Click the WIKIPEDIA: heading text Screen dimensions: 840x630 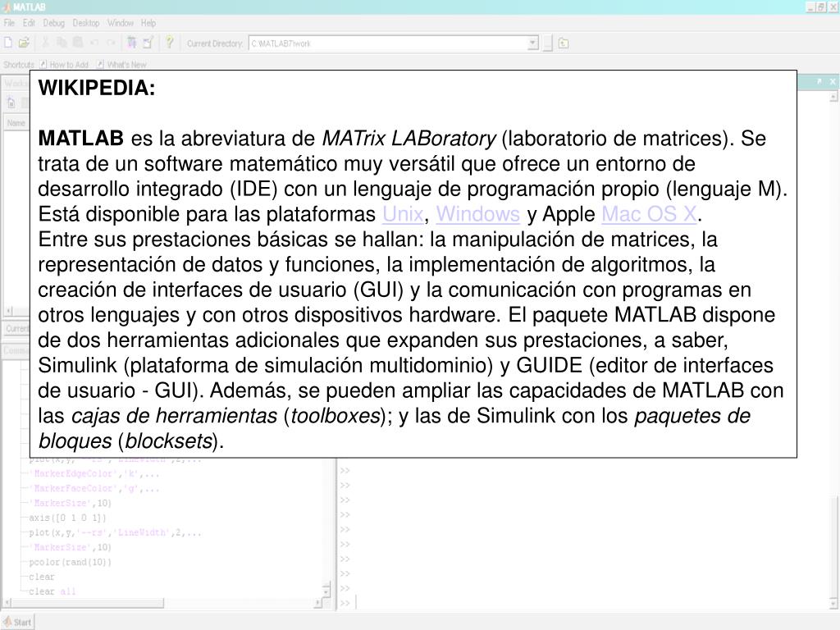[x=97, y=88]
